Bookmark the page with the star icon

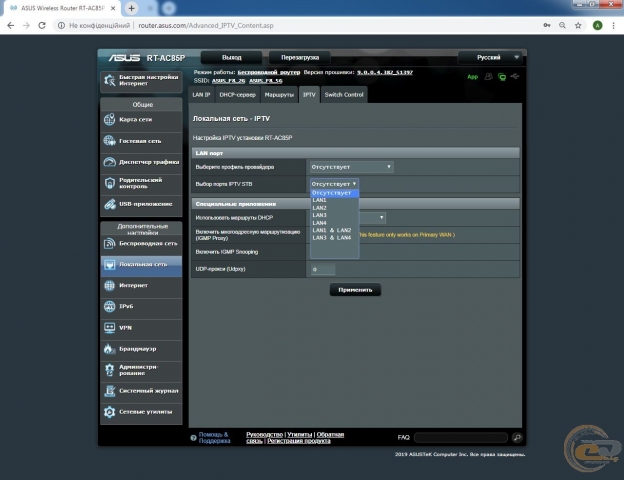tap(579, 25)
